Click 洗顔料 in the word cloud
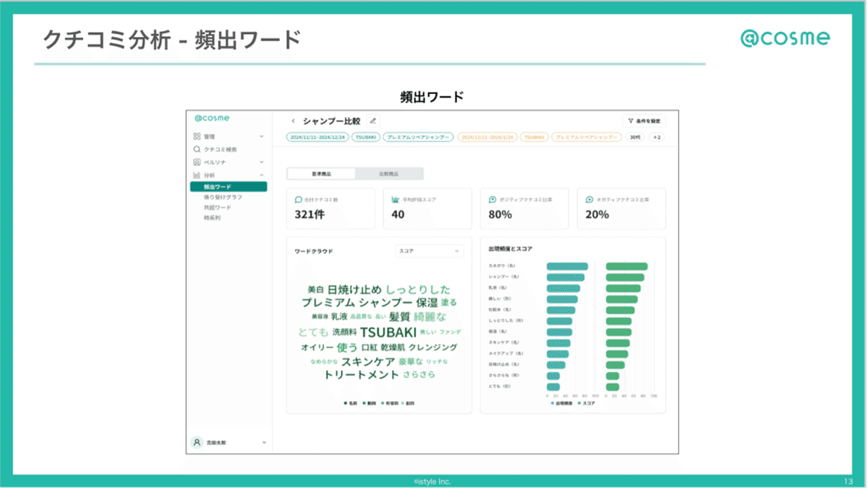This screenshot has height=490, width=868. point(344,332)
